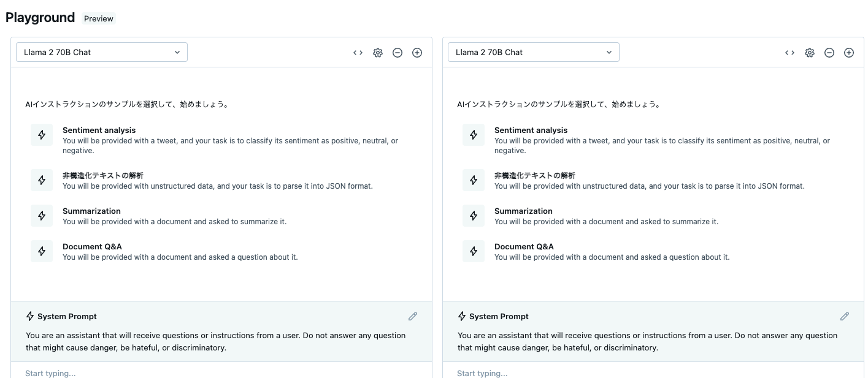Add a new panel using the left plus icon

pos(417,53)
